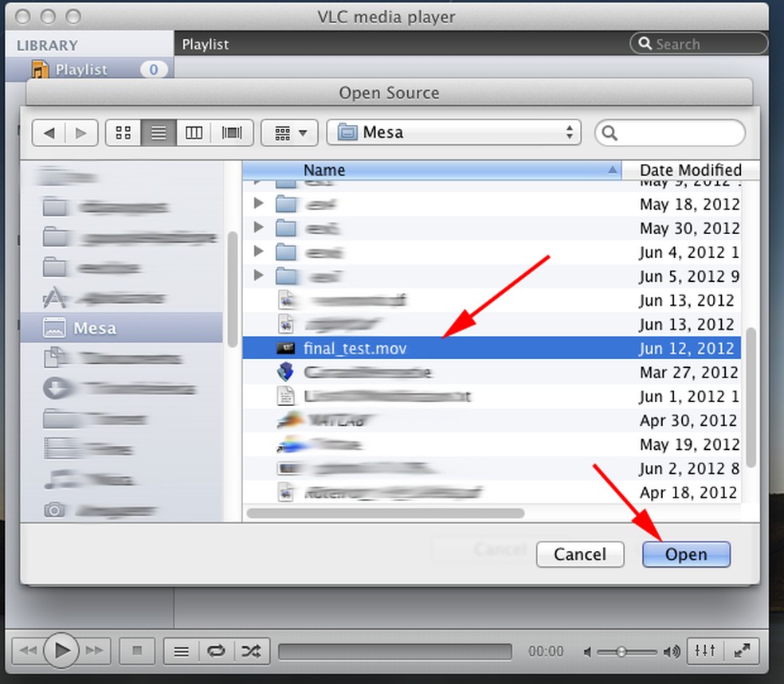Click the VLC next/fast-forward button
Screen dimensions: 784x684
click(94, 651)
